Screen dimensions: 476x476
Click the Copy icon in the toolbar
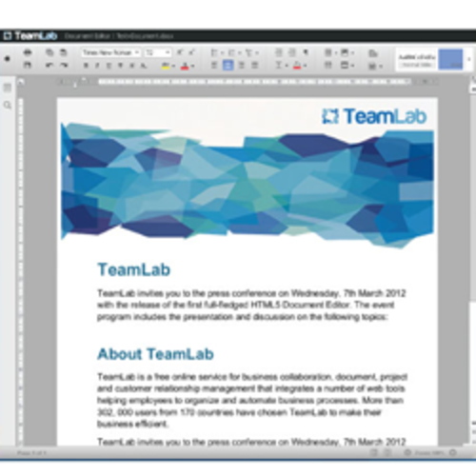(50, 52)
